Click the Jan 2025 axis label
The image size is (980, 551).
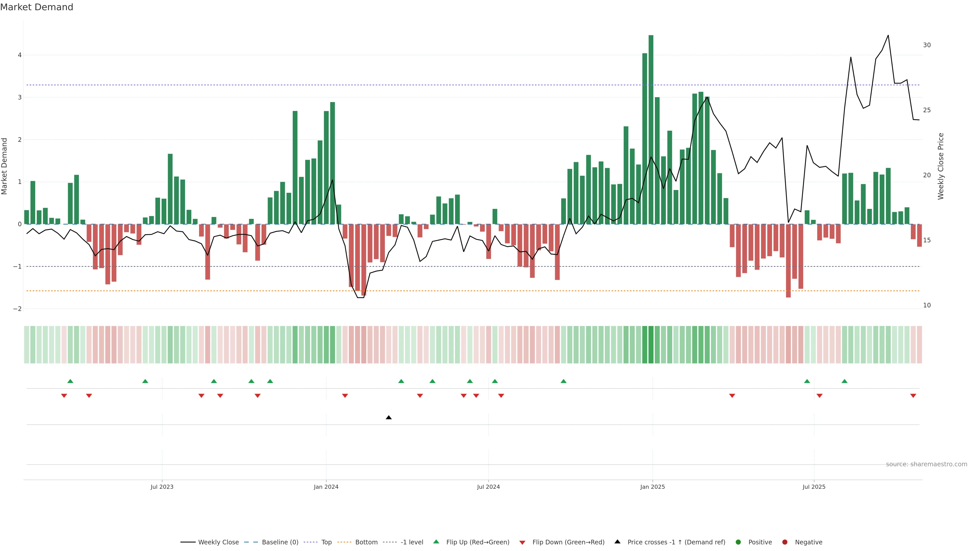point(653,487)
